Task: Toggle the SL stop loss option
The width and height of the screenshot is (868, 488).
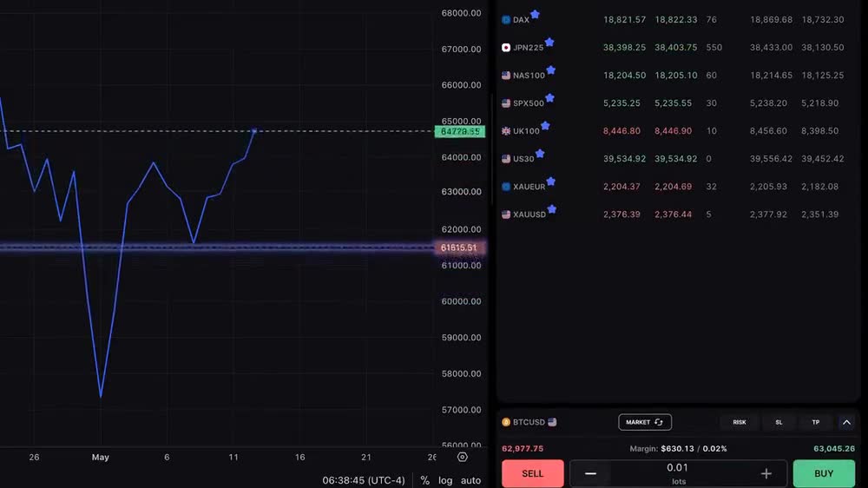Action: 779,422
